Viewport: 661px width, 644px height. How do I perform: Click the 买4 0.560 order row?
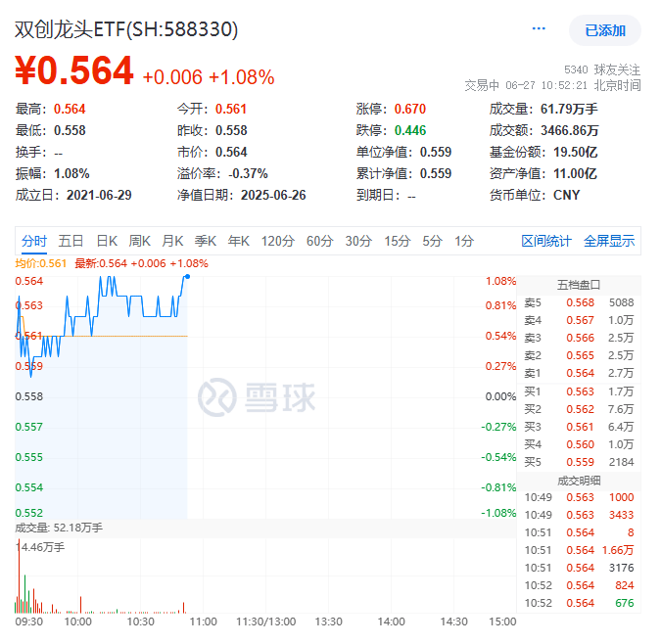click(579, 444)
